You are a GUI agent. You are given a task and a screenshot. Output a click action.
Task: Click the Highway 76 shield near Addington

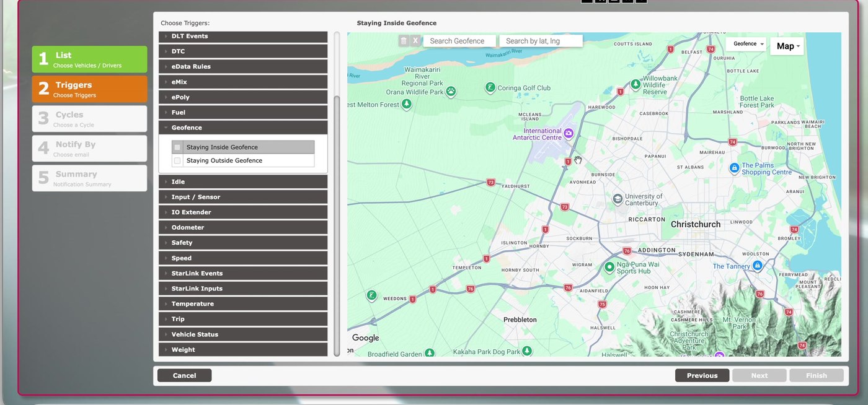coord(627,251)
